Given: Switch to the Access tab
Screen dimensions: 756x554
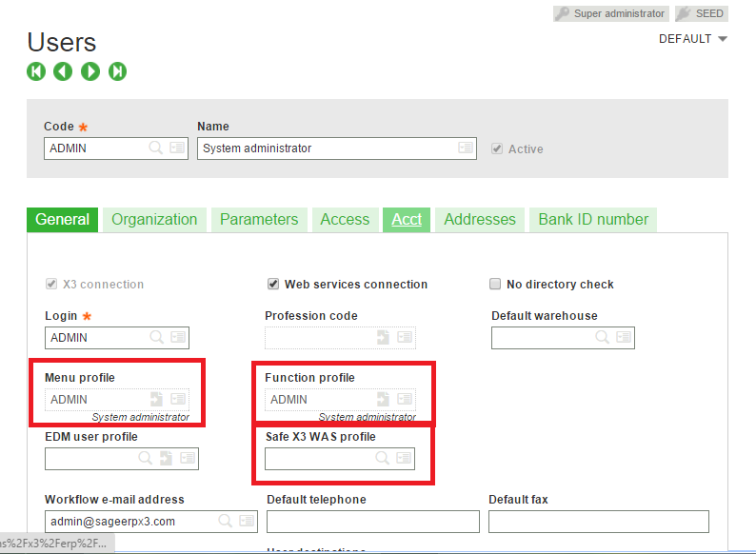Looking at the screenshot, I should click(345, 220).
